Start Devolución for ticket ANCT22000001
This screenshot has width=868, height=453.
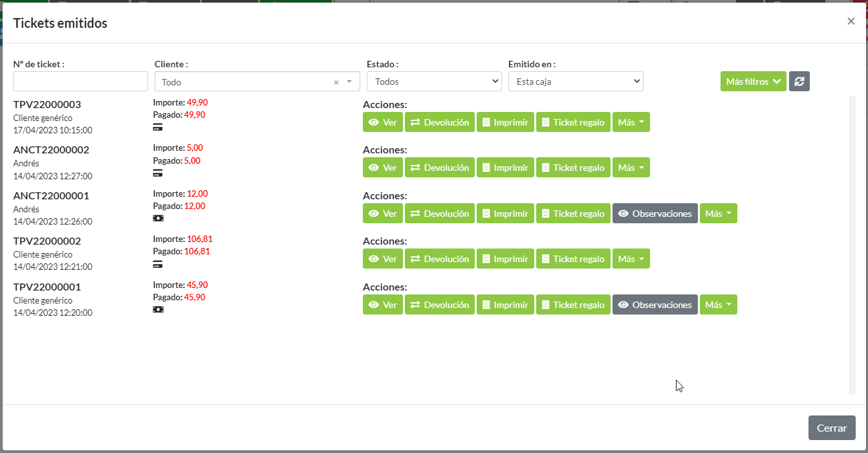440,214
